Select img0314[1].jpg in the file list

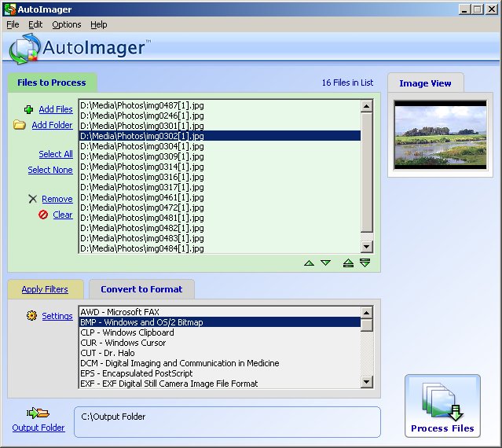click(x=220, y=167)
